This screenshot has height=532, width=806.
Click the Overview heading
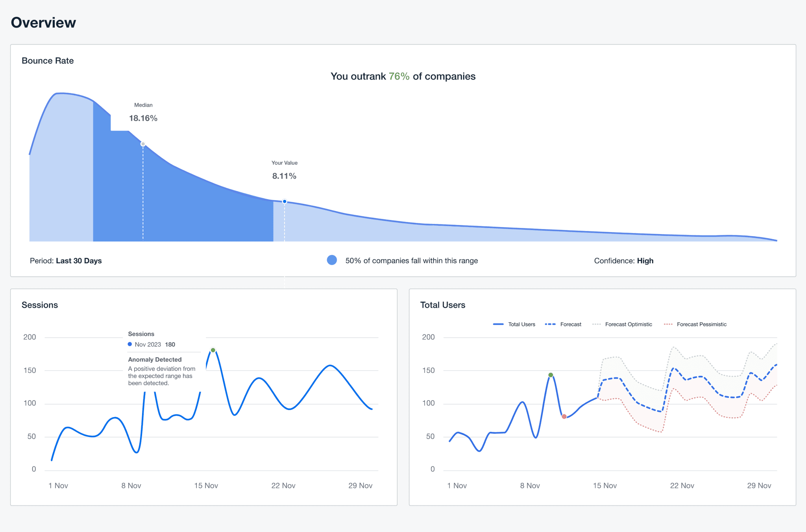43,22
